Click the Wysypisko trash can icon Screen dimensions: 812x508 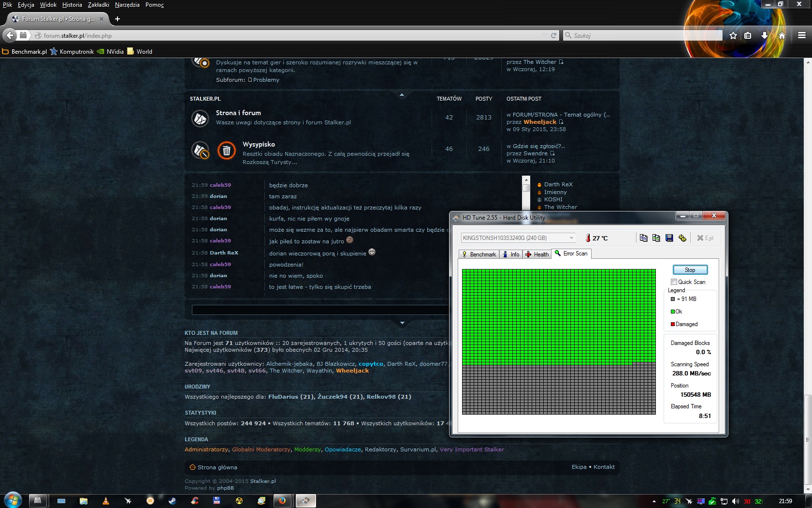pos(226,150)
